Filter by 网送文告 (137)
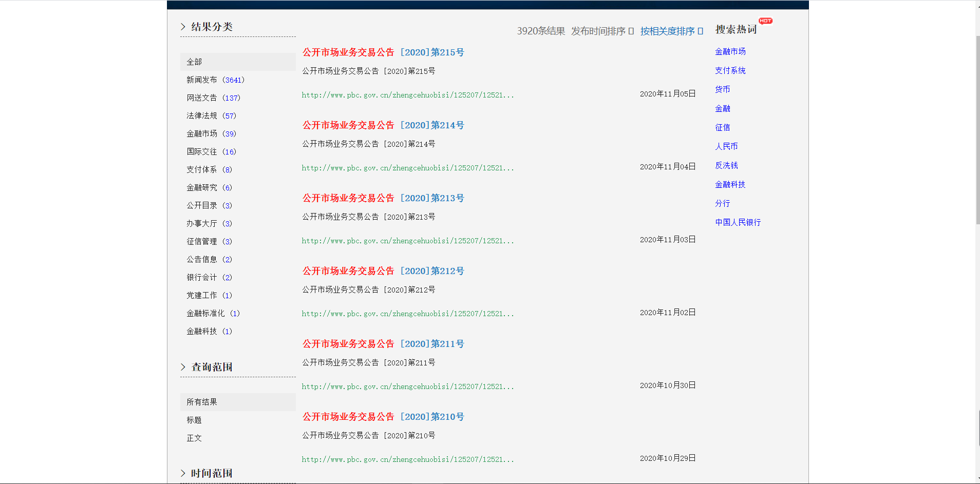 [x=213, y=98]
